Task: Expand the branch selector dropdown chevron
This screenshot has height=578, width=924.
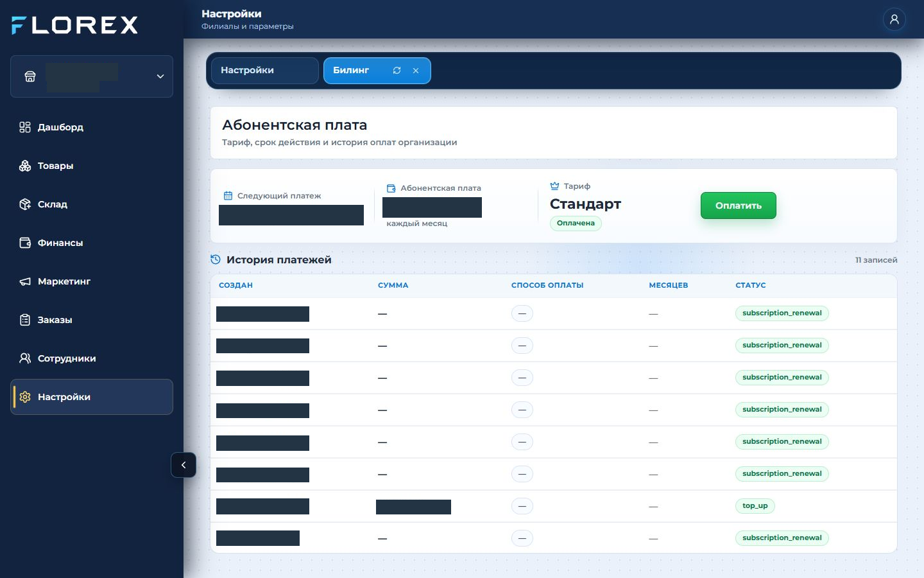Action: tap(160, 76)
